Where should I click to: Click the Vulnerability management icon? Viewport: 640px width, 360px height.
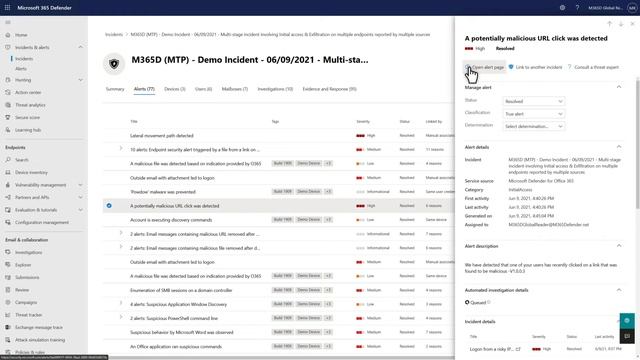click(x=8, y=185)
